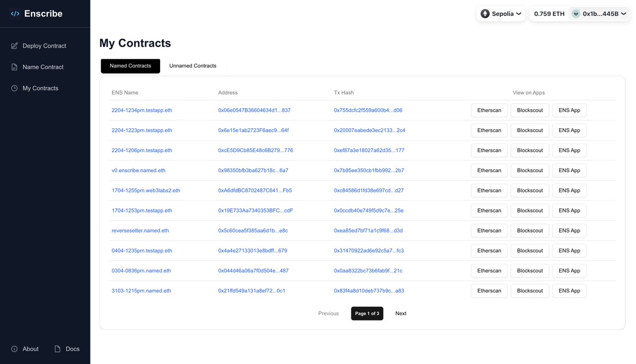Click Blockscout for 2204-1234pm.testapp.eth
The image size is (636, 364).
(530, 110)
